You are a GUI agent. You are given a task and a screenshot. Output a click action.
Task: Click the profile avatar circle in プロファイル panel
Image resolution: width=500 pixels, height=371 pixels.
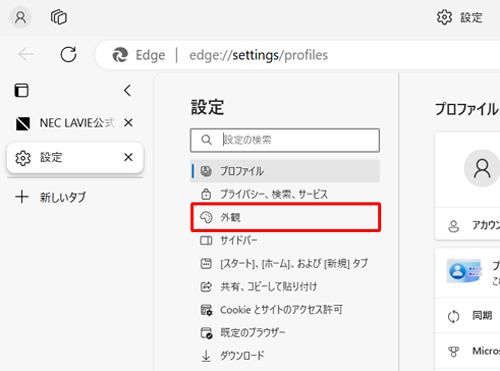[482, 168]
